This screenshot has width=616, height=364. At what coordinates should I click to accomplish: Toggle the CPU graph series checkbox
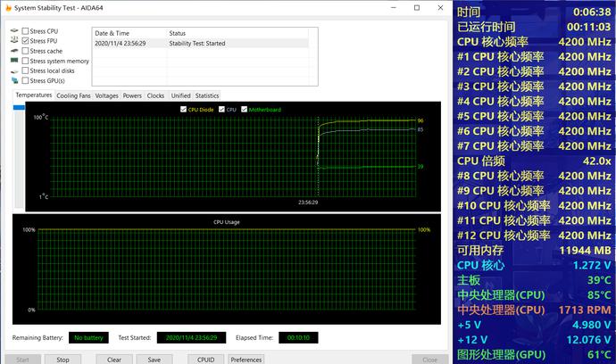pos(221,109)
